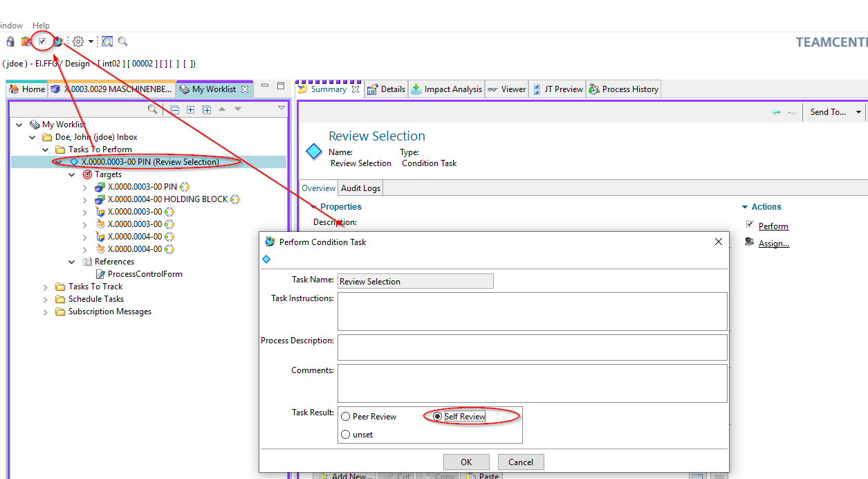Viewport: 868px width, 479px height.
Task: Select the Self Review option
Action: click(x=437, y=417)
